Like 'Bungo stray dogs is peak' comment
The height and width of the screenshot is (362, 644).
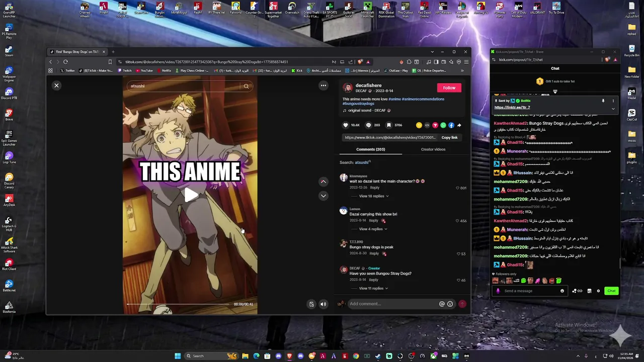(457, 254)
